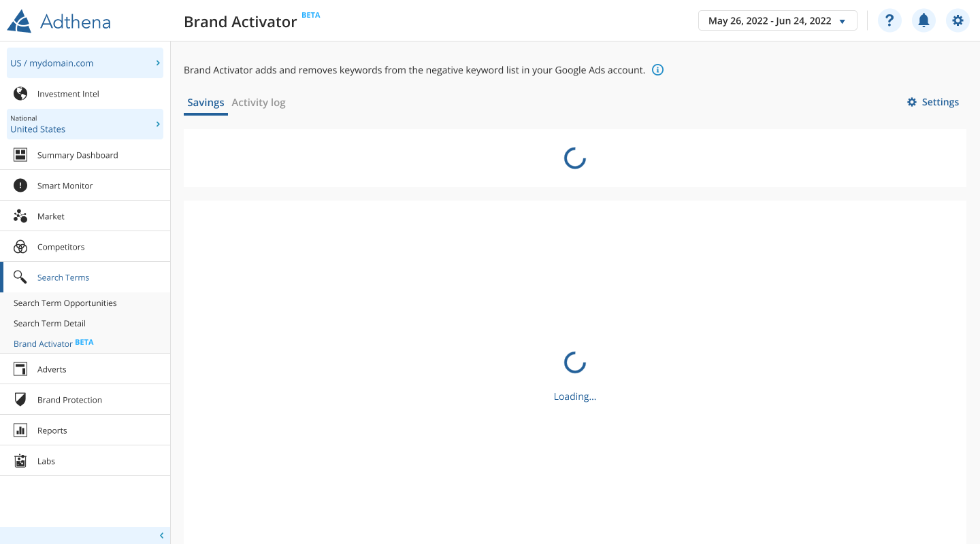Open Summary Dashboard in sidebar
980x544 pixels.
pos(78,155)
